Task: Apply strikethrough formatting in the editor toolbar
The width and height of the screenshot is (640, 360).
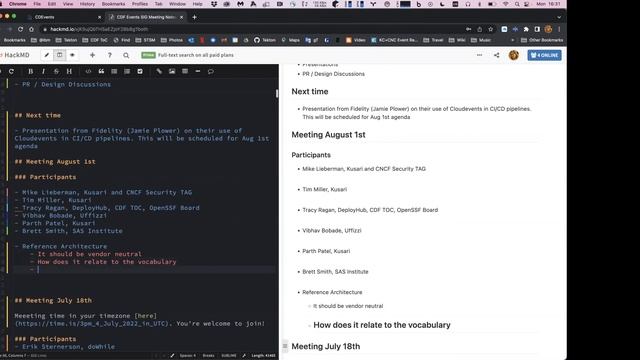Action: (x=56, y=71)
